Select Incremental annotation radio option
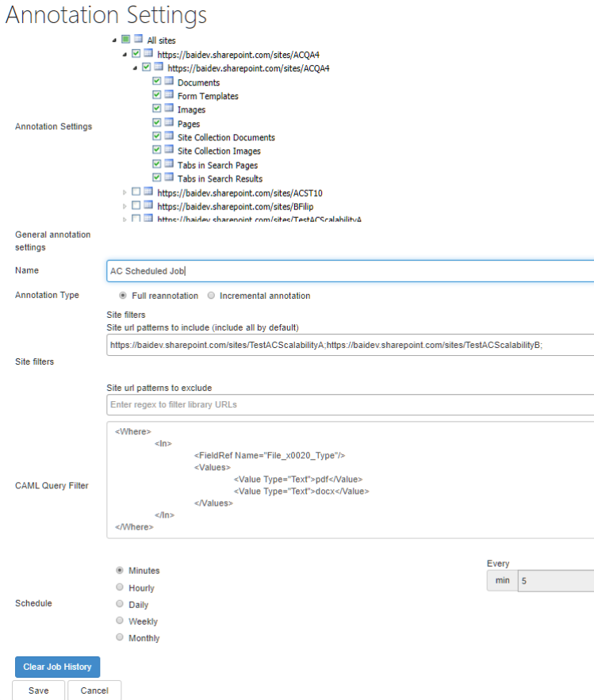The image size is (594, 700). click(211, 296)
